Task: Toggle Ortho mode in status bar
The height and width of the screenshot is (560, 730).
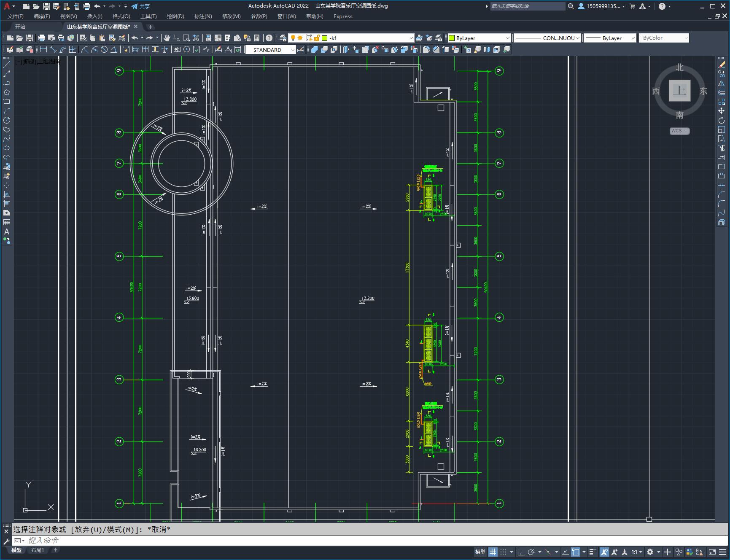Action: pos(521,552)
